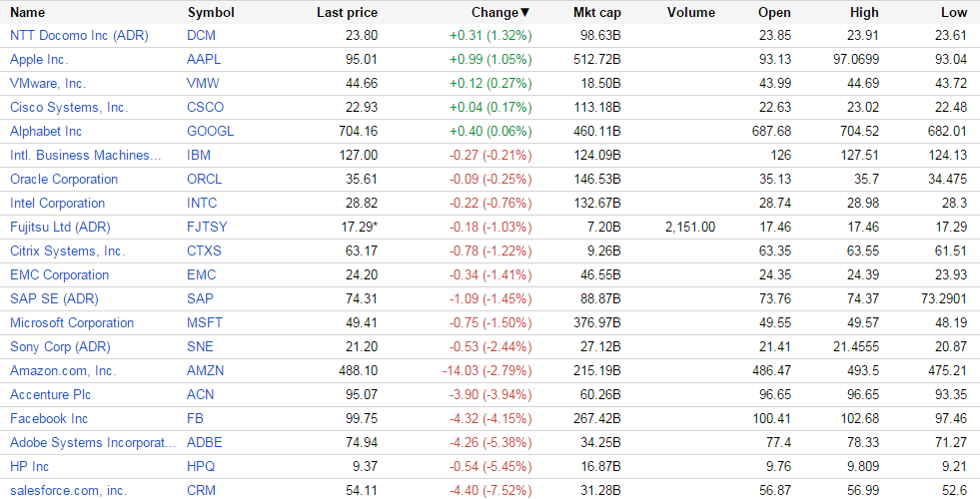Open the Amazon.com, Inc. link

(x=63, y=370)
